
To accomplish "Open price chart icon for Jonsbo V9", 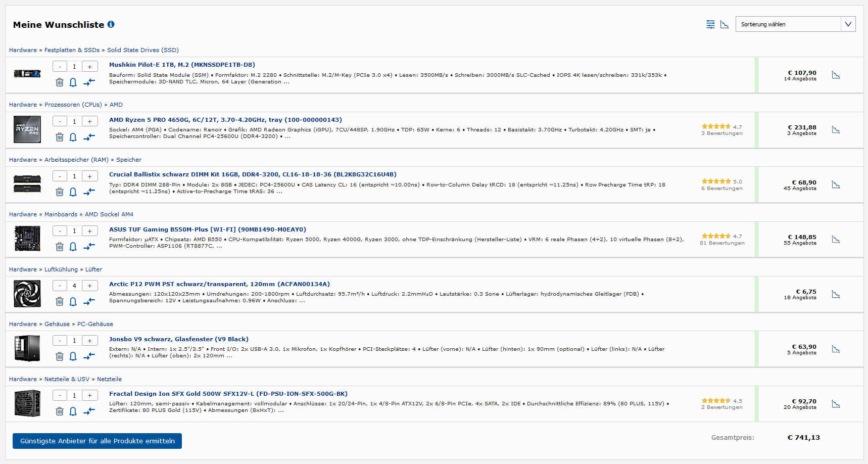I will coord(836,349).
